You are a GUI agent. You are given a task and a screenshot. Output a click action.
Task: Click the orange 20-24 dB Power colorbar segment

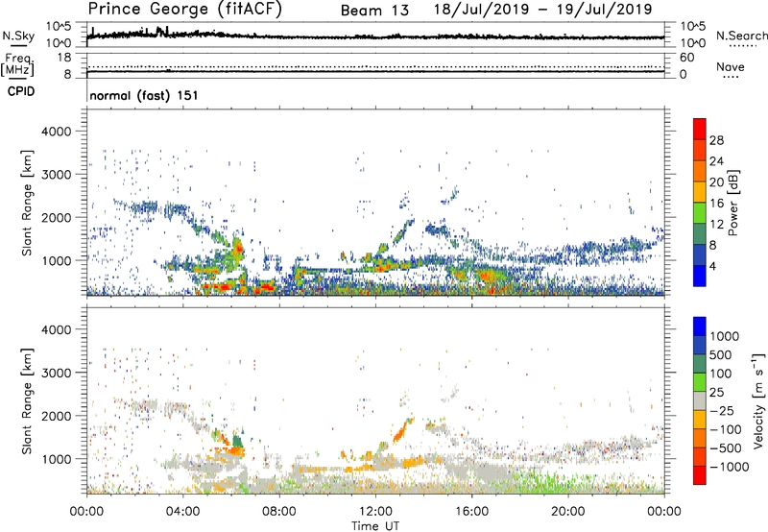tap(700, 171)
